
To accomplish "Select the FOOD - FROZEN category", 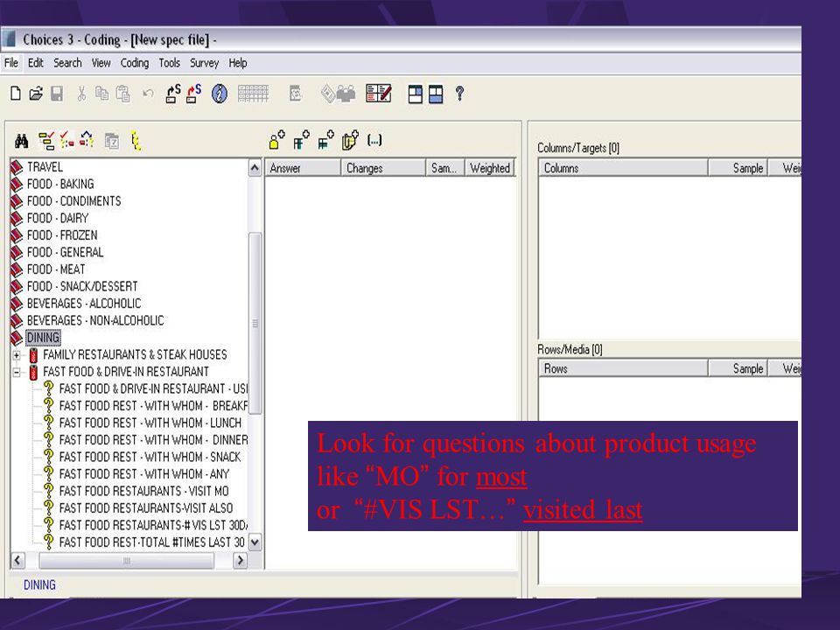I will coord(62,235).
